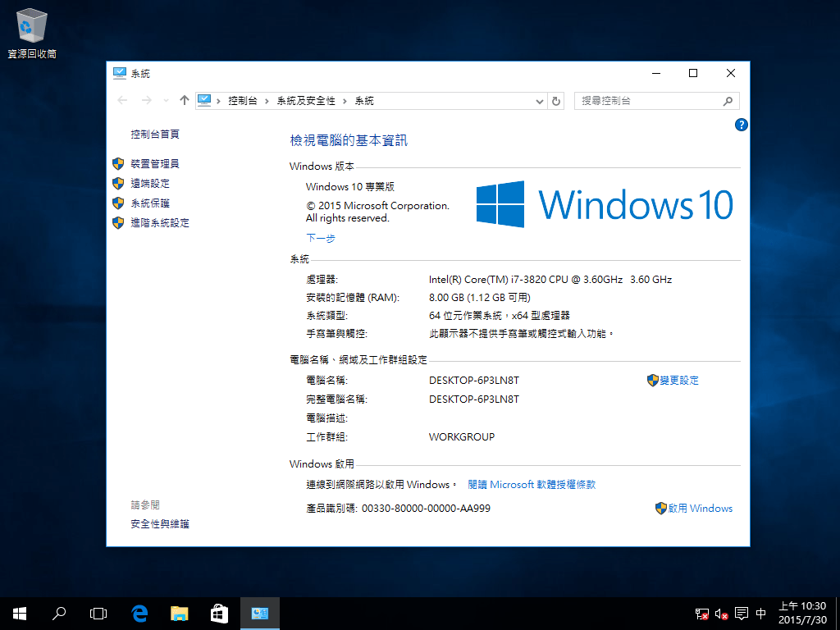Open help with the question mark icon
The image size is (840, 630).
coord(742,125)
